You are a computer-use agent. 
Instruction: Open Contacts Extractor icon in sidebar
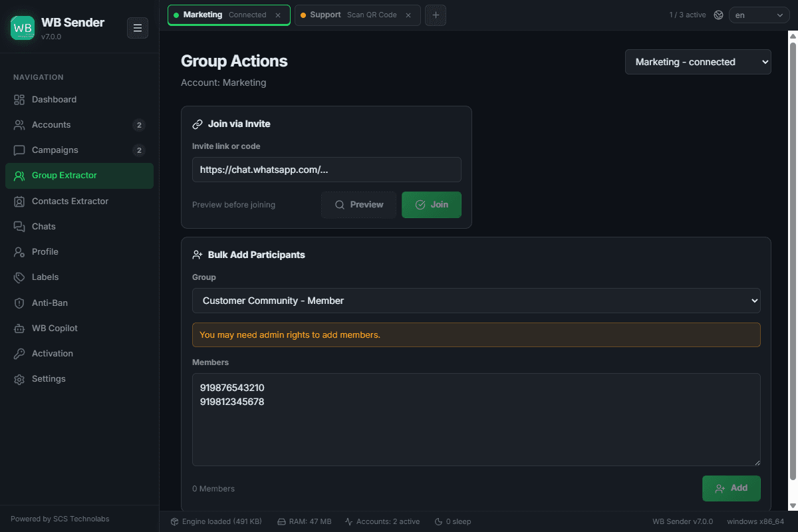tap(19, 201)
